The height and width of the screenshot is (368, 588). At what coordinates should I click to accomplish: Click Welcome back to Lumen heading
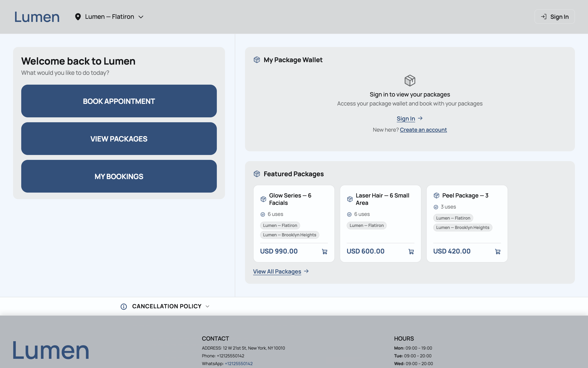pos(78,61)
